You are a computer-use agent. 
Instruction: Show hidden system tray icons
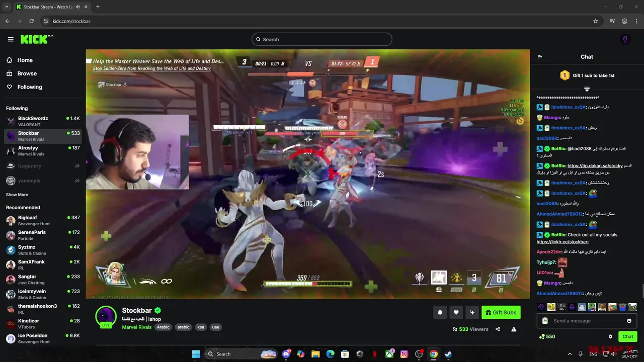[570, 354]
